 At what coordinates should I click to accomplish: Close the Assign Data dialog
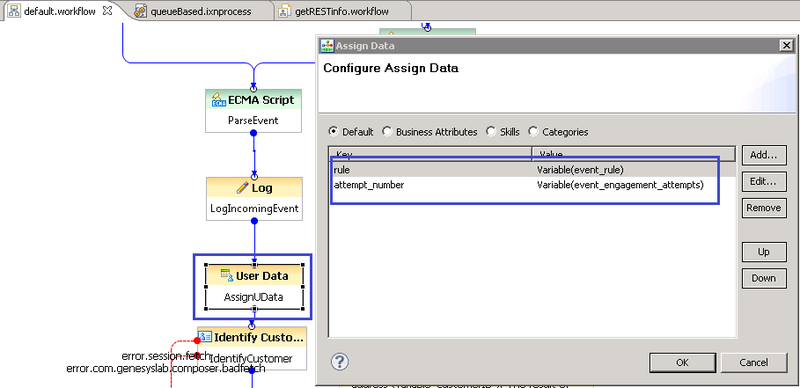click(x=786, y=45)
